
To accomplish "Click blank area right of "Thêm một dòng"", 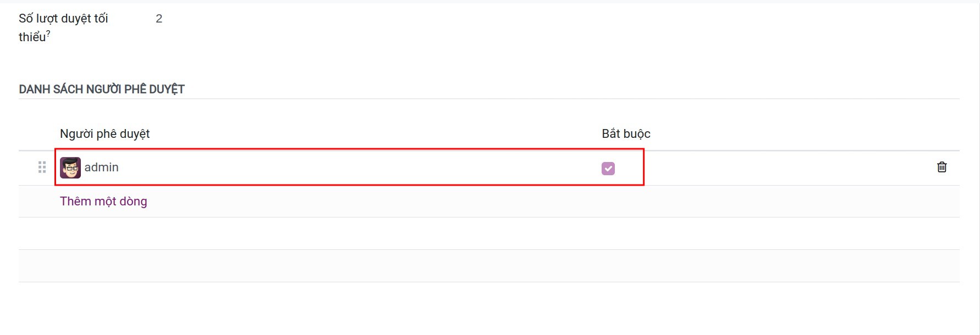I will coord(495,202).
